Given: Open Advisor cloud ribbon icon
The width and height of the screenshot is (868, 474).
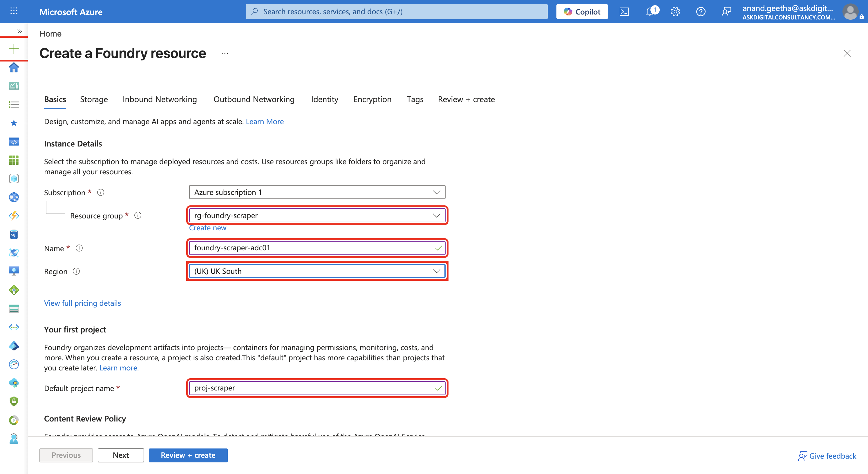Looking at the screenshot, I should click(14, 383).
